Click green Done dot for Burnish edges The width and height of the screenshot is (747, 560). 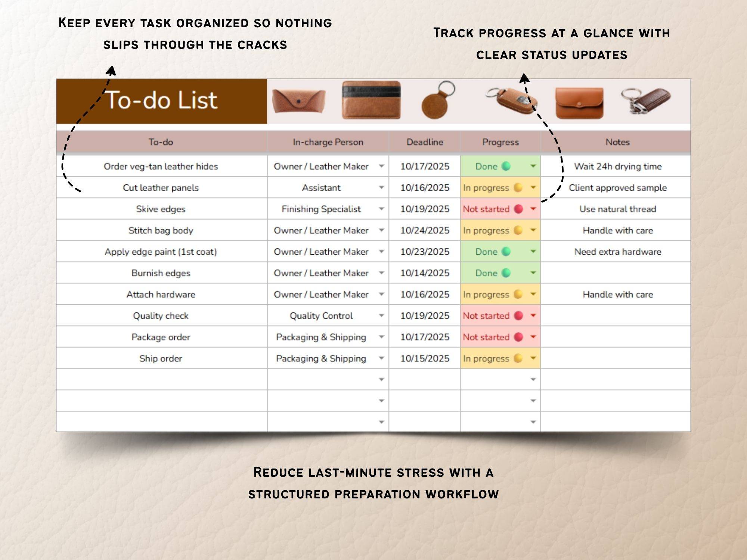[506, 273]
